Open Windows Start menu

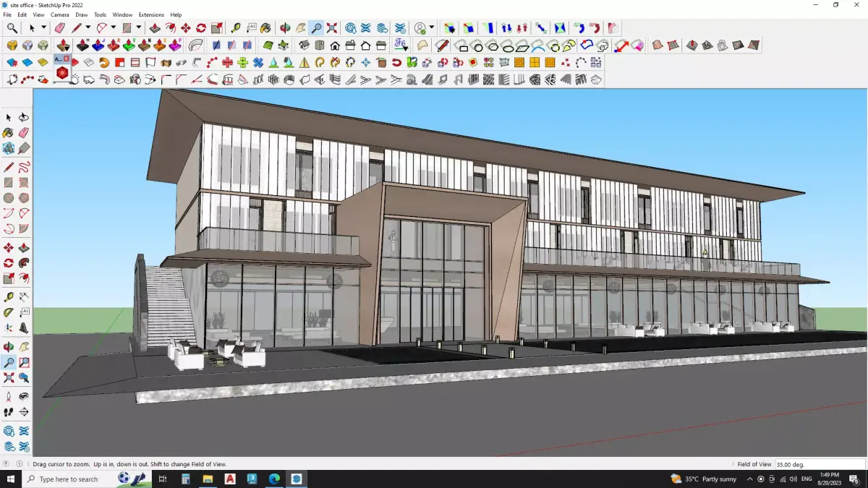[11, 479]
